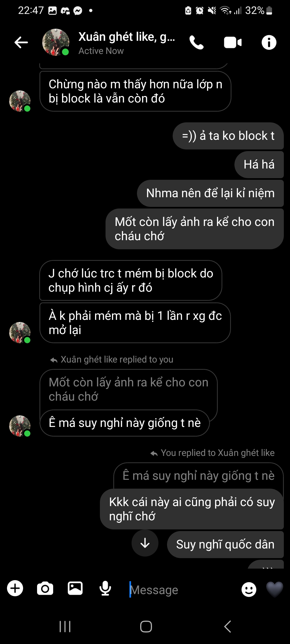Tap quoted reply 'Mốt còn lấy ảnh ra'
The width and height of the screenshot is (290, 644).
128,389
